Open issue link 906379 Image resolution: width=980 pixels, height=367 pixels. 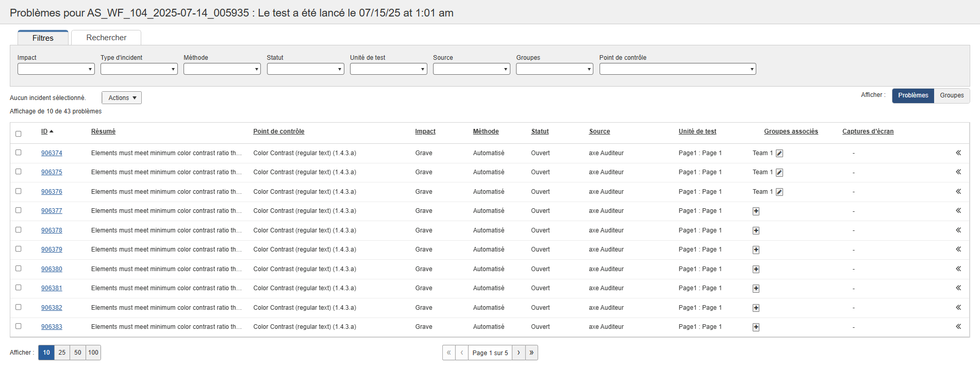[x=52, y=249]
